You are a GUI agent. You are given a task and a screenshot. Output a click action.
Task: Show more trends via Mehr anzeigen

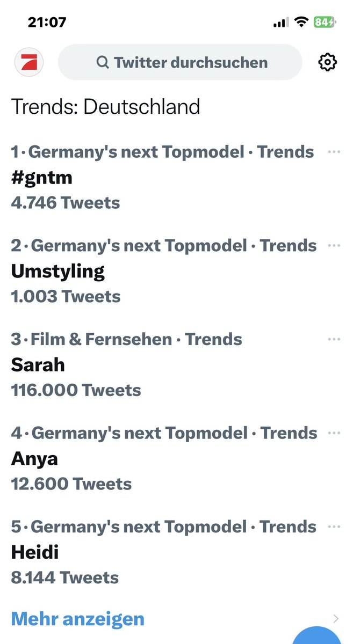(x=77, y=618)
